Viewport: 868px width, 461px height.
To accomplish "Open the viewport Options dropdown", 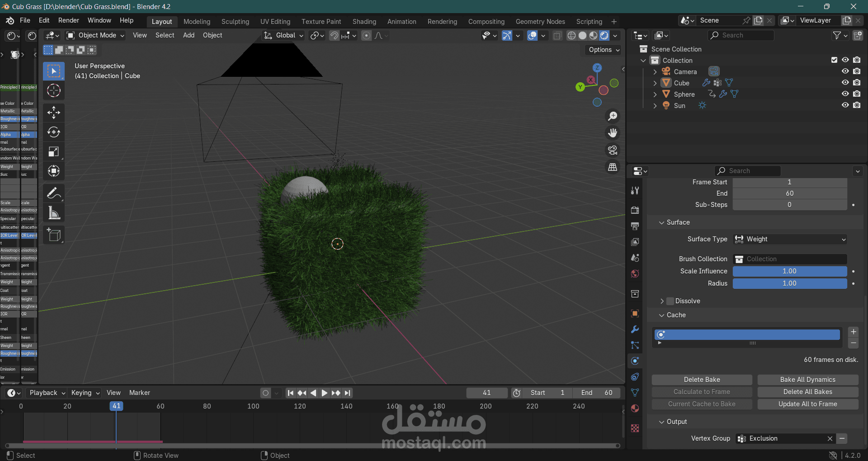I will pos(604,50).
